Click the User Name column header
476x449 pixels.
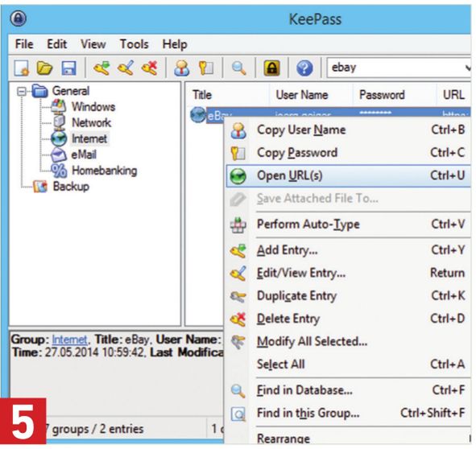click(x=311, y=95)
